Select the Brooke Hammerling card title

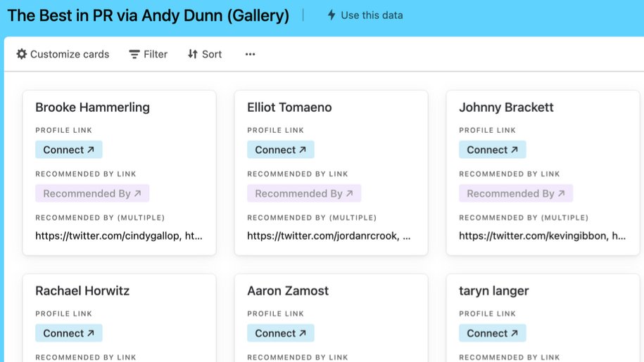[x=92, y=108]
